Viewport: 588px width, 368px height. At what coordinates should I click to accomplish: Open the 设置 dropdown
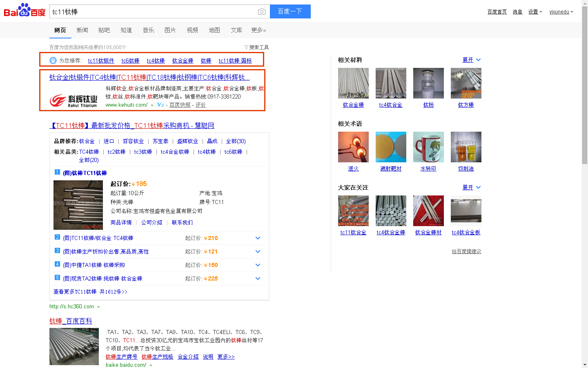click(x=535, y=12)
